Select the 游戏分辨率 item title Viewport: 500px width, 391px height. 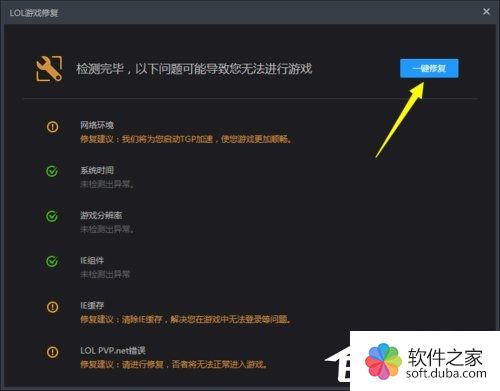pos(101,215)
